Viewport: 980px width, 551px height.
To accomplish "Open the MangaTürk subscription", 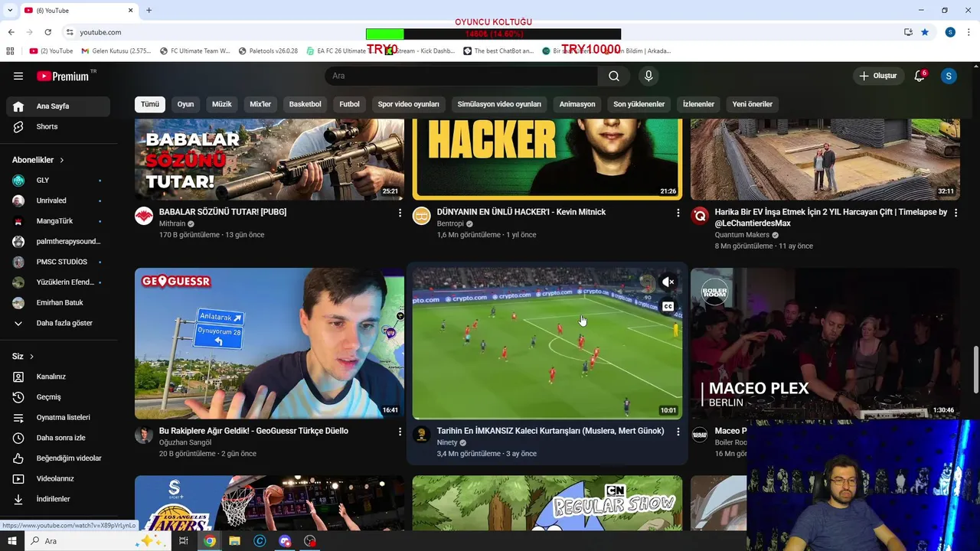I will [58, 221].
